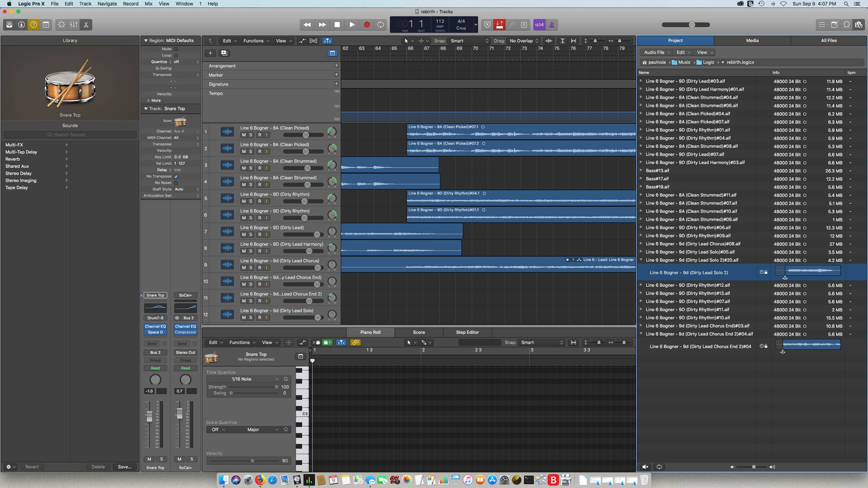Expand the Bass#13.aif file row
Screen dimensions: 868x488
click(x=641, y=170)
